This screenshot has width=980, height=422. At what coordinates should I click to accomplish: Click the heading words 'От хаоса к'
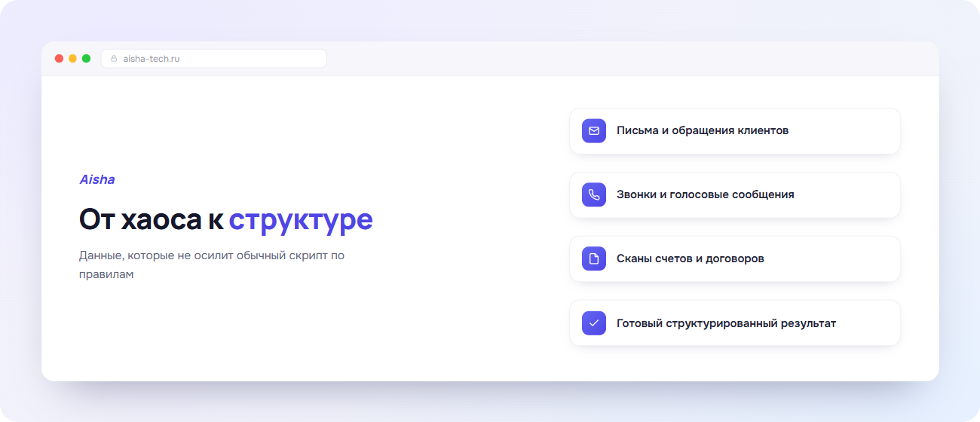pyautogui.click(x=152, y=219)
